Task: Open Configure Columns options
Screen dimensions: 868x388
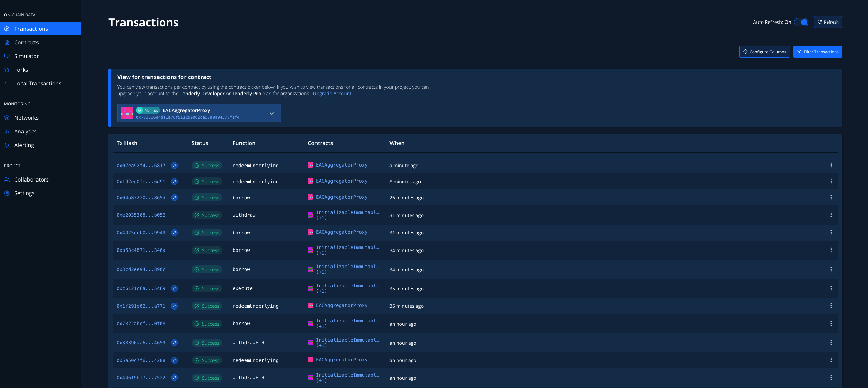Action: pyautogui.click(x=764, y=52)
